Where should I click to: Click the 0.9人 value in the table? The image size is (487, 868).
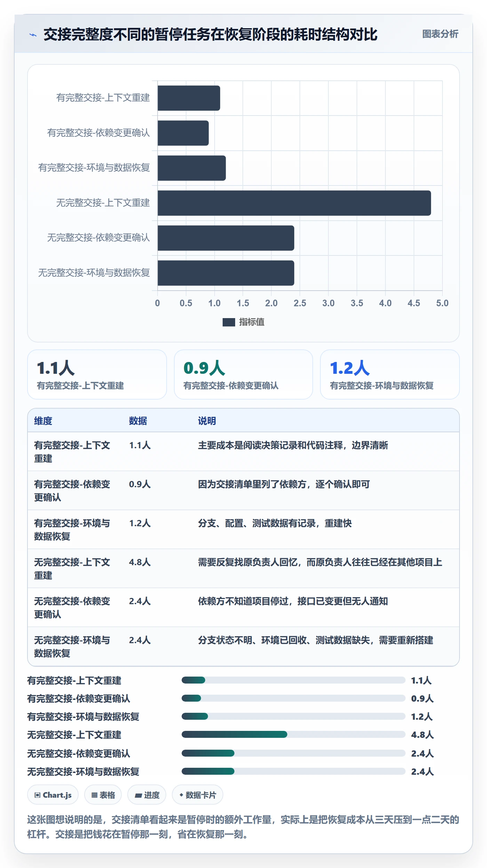(140, 484)
